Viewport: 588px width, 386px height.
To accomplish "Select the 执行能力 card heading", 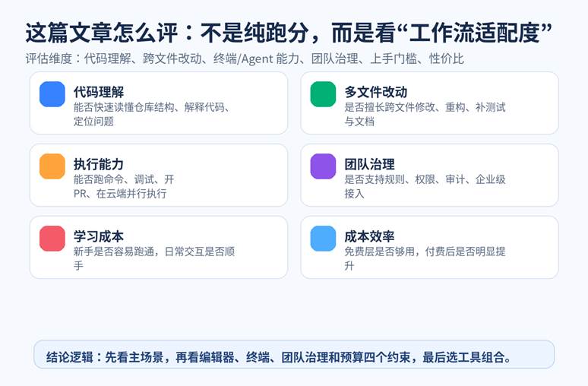I will click(x=99, y=164).
